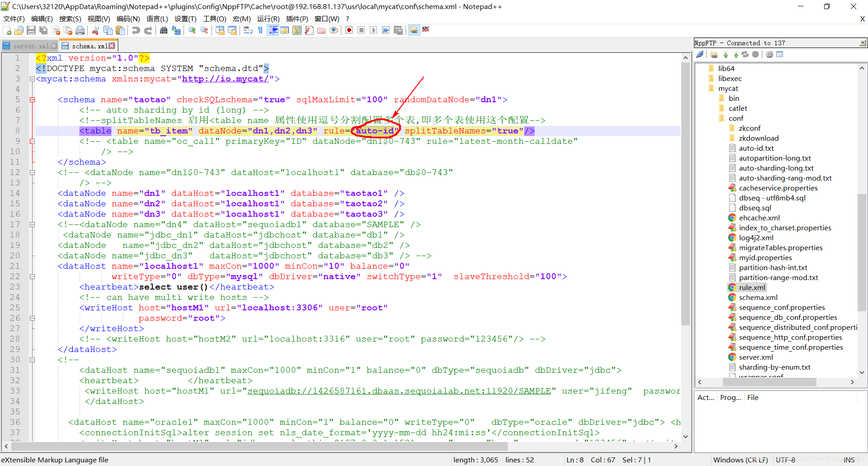Toggle indent guide display
This screenshot has width=868, height=466.
[273, 30]
